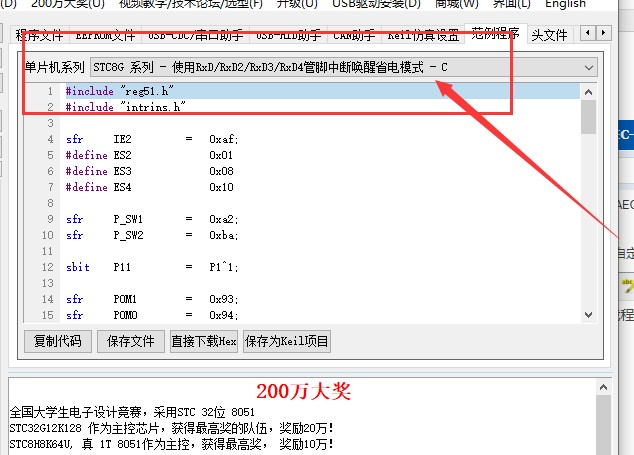The width and height of the screenshot is (634, 455).
Task: Click line number 3 in the gutter
Action: (x=50, y=123)
